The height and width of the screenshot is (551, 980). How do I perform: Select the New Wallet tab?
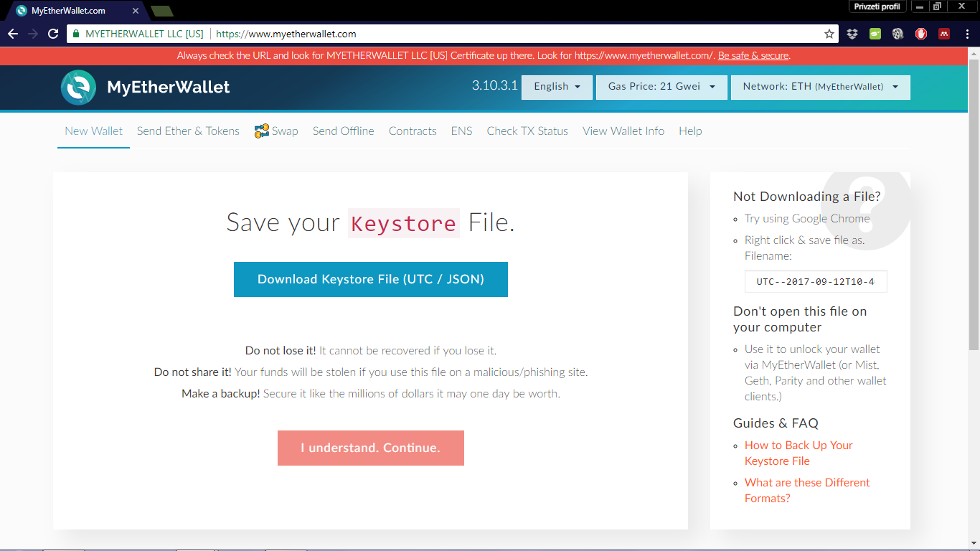pyautogui.click(x=93, y=131)
